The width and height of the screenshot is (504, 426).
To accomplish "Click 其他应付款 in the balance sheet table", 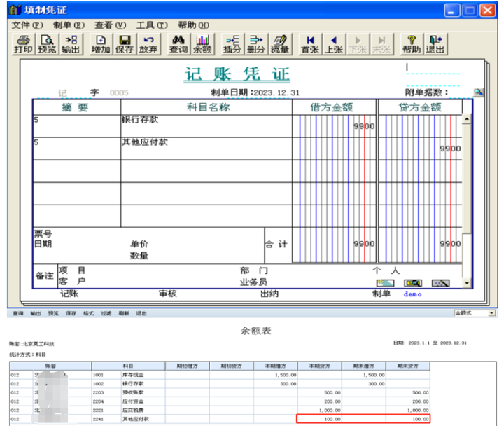I will click(x=136, y=419).
